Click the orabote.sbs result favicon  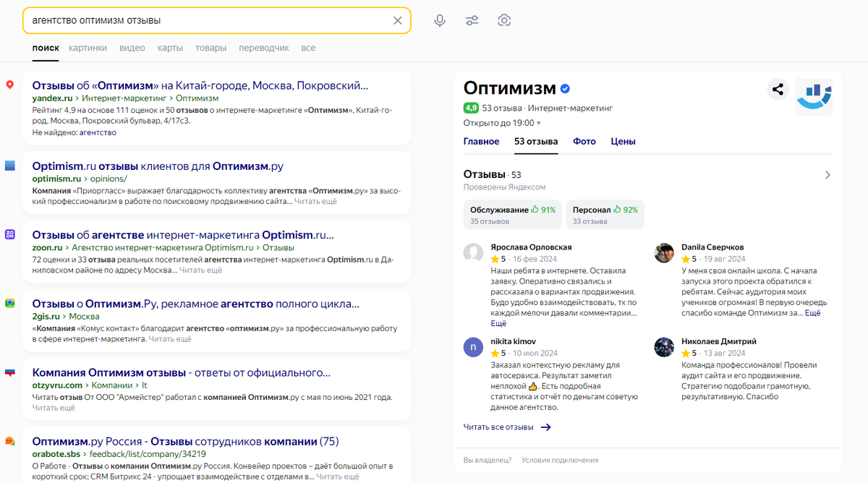click(10, 441)
